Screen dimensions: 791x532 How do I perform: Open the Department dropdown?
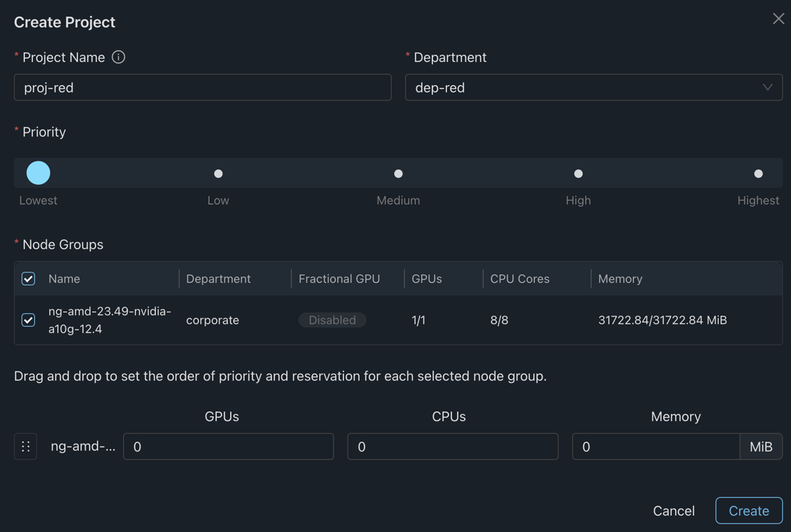[593, 88]
